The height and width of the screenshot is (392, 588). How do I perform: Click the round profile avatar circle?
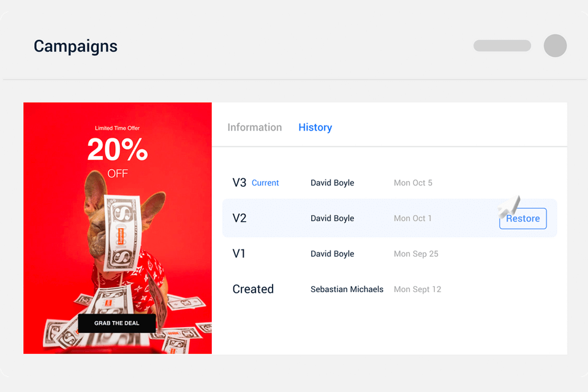point(555,46)
